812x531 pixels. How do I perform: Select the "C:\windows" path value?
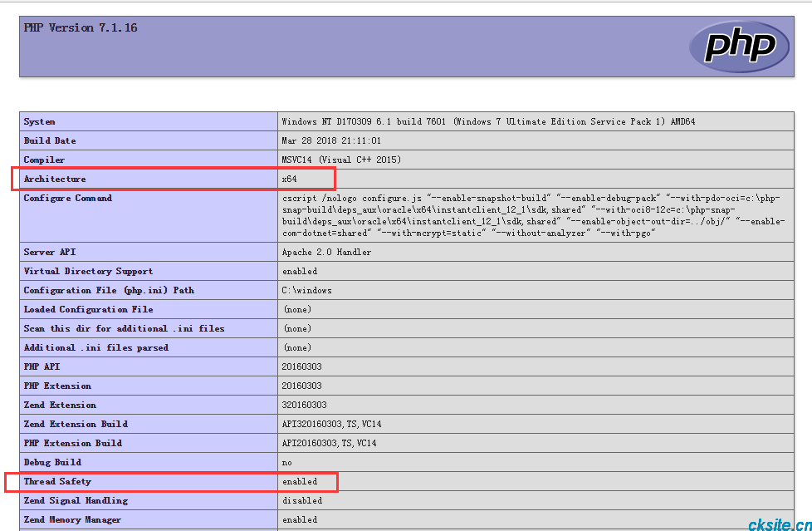306,291
